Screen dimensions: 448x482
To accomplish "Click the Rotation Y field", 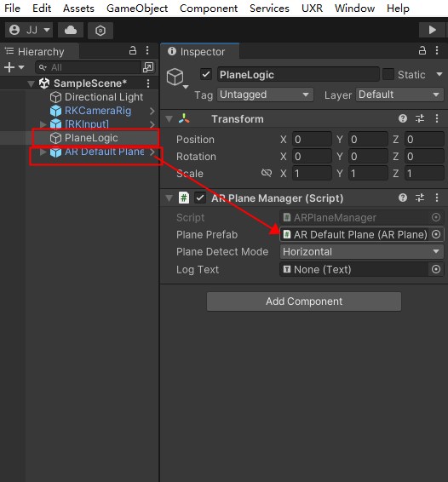I will (x=368, y=157).
